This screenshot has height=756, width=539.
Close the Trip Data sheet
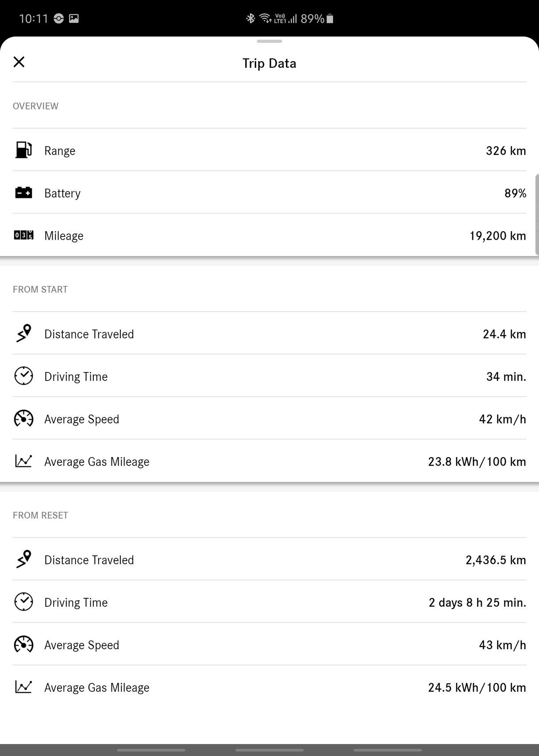coord(19,62)
